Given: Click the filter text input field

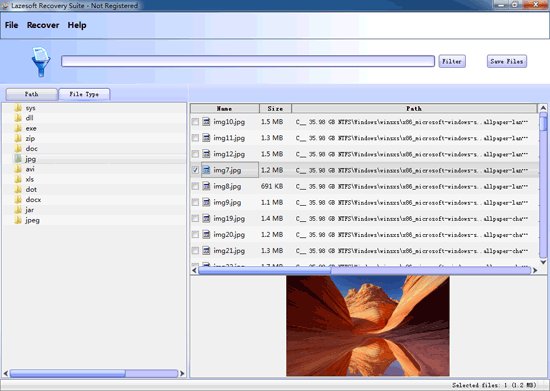Looking at the screenshot, I should click(x=248, y=61).
